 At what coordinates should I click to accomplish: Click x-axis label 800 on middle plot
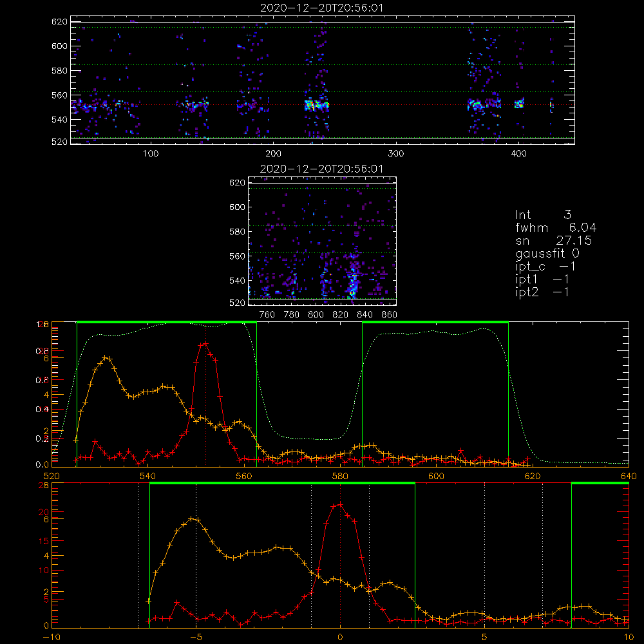[316, 315]
